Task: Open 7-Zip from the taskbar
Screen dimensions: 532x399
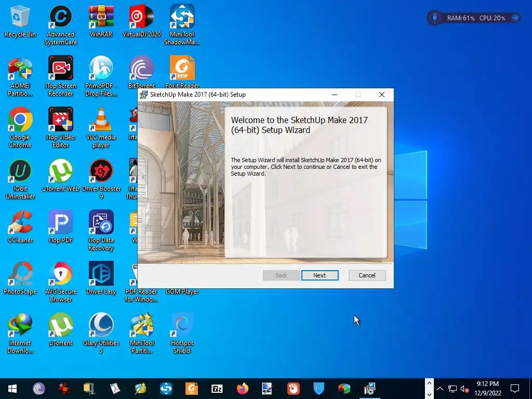Action: (x=217, y=389)
